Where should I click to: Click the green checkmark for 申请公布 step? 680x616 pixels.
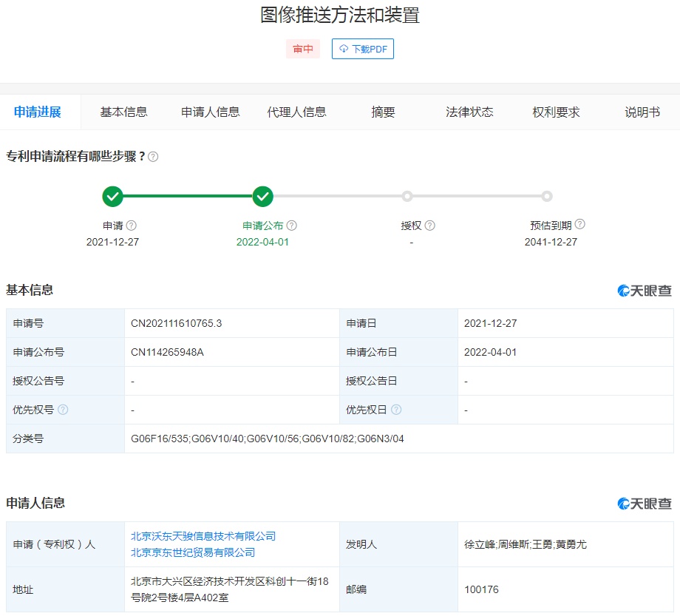coord(263,197)
